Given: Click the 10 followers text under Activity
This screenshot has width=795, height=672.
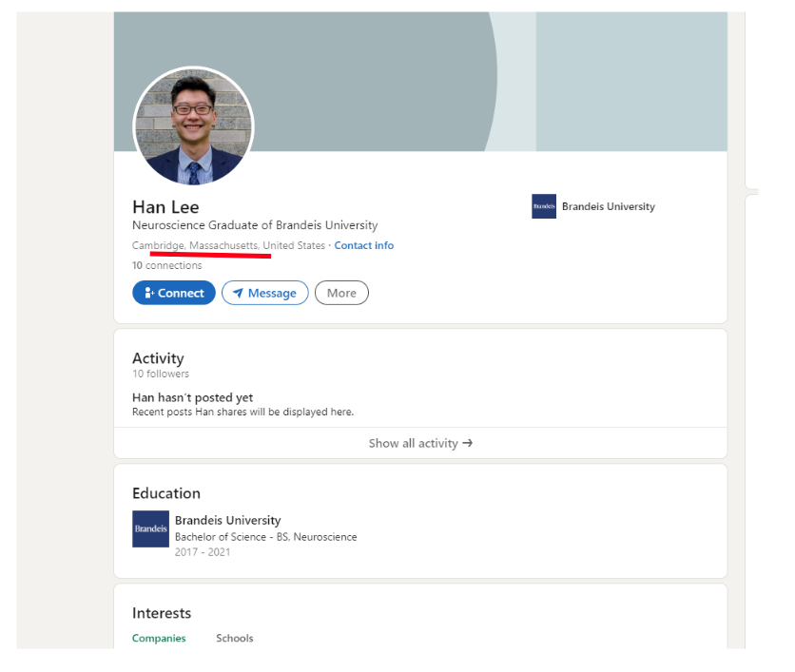Looking at the screenshot, I should (161, 374).
